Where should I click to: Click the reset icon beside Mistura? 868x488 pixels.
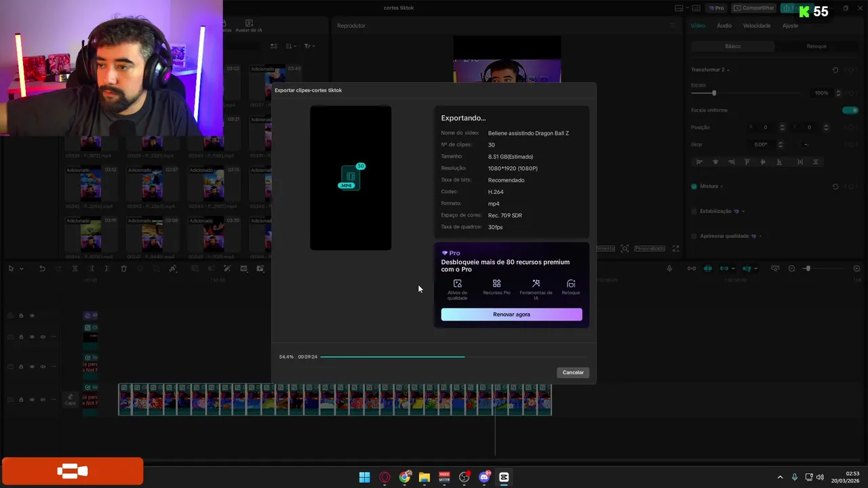point(835,186)
